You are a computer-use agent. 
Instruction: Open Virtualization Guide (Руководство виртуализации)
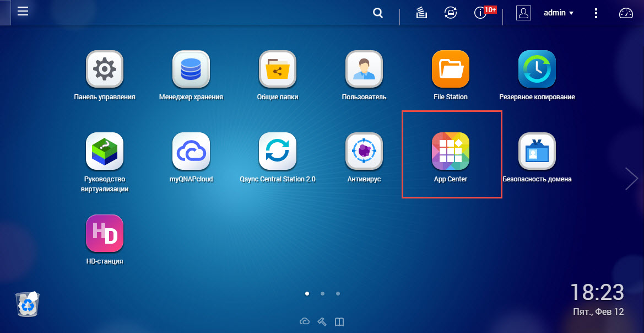[x=105, y=151]
